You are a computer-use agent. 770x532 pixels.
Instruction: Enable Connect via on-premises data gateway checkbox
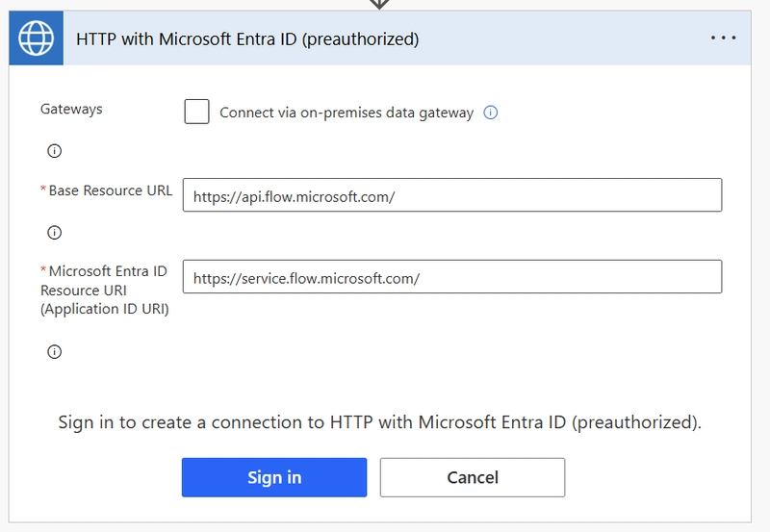[x=196, y=112]
